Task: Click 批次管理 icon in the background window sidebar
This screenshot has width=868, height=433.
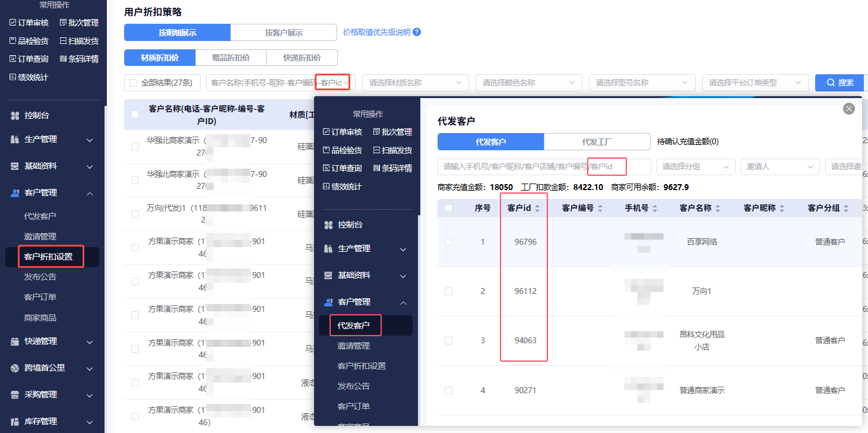Action: [x=64, y=23]
